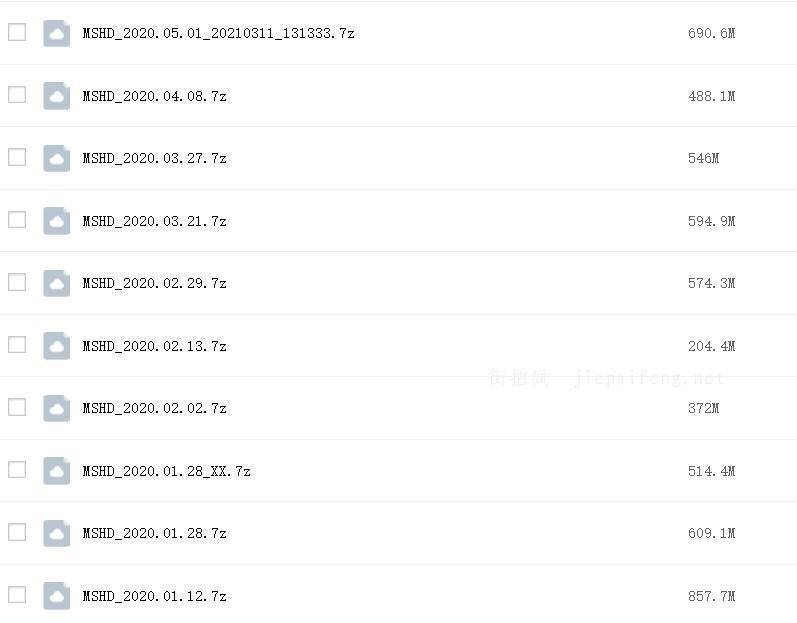The height and width of the screenshot is (623, 797).
Task: Click the cloud icon beside MSHD_2020.02.13.7z
Action: (57, 346)
